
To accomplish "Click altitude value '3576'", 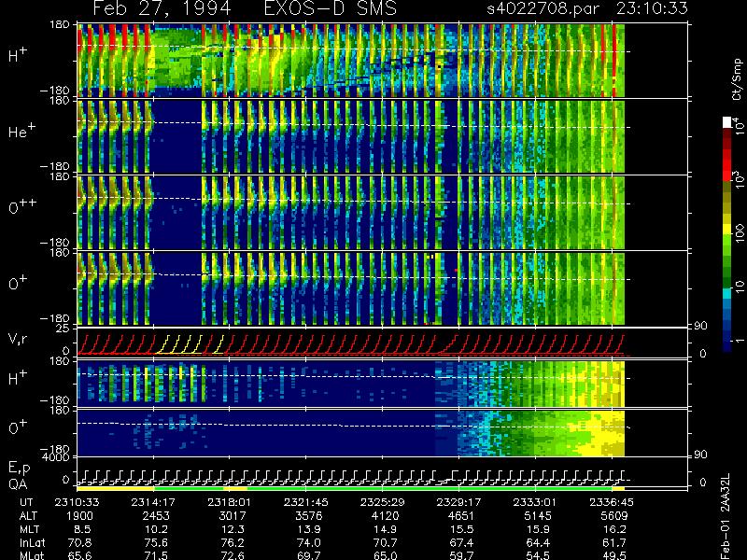I will pos(309,516).
